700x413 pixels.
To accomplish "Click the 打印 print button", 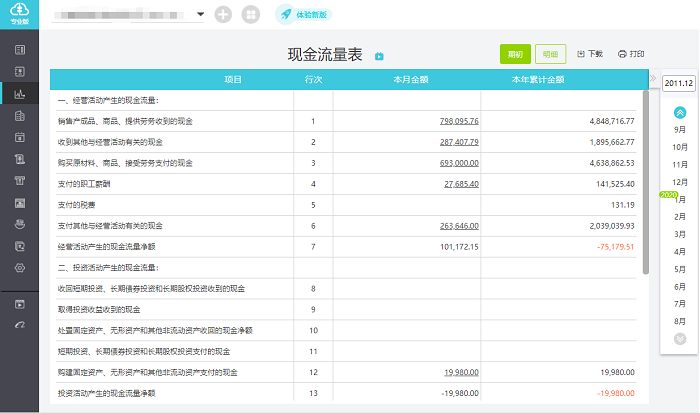I will click(631, 54).
